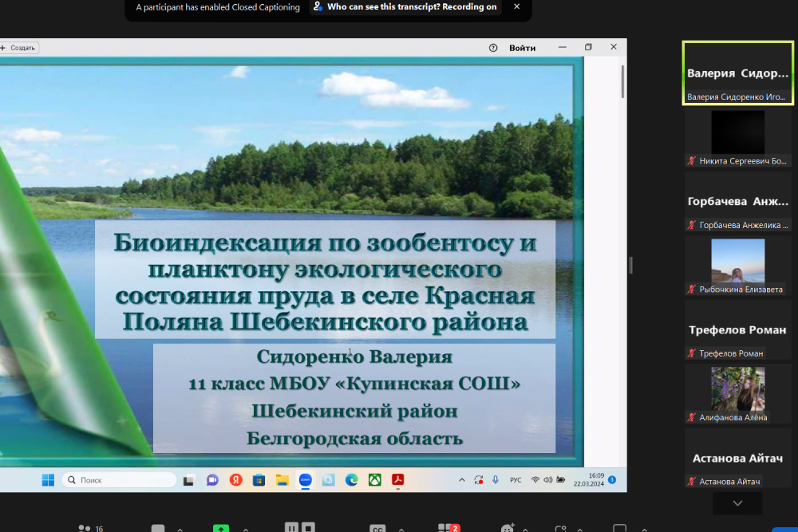Open the Reactions smiley icon
Image resolution: width=798 pixels, height=532 pixels.
[x=508, y=528]
